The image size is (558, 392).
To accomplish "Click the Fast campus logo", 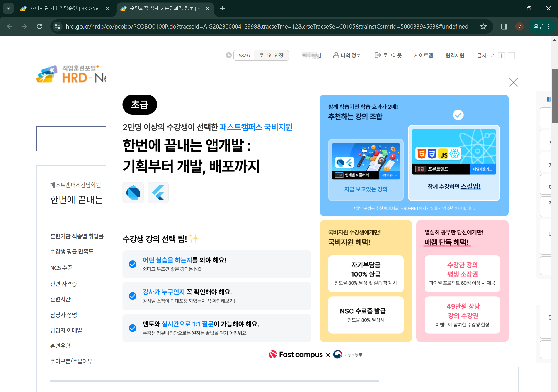I will pos(296,354).
